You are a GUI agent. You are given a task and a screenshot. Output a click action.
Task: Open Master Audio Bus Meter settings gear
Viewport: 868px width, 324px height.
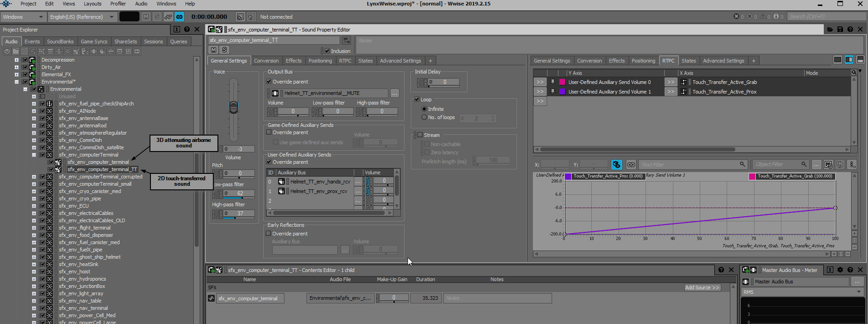coord(840,270)
